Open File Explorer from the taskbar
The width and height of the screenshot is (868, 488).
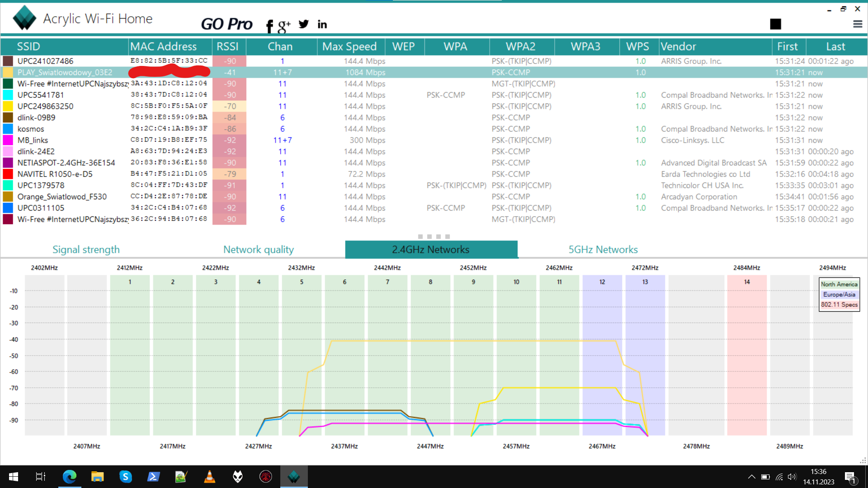[97, 477]
